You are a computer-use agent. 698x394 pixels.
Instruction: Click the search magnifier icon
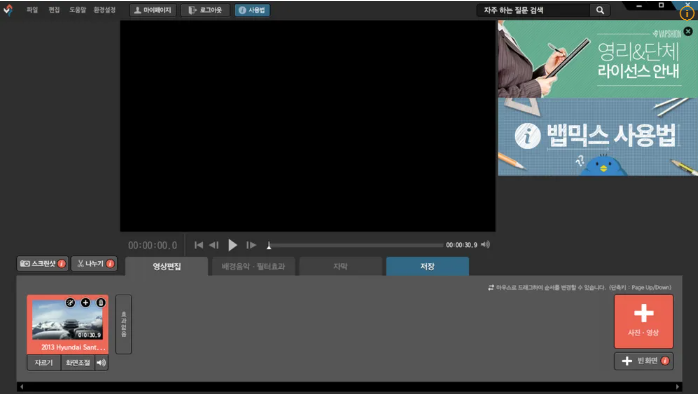(600, 10)
